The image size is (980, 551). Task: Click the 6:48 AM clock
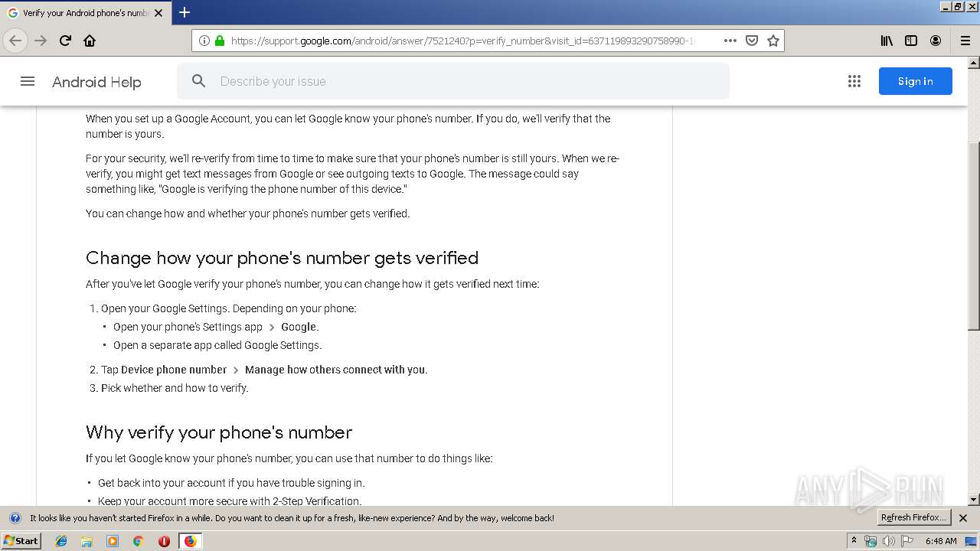[941, 541]
